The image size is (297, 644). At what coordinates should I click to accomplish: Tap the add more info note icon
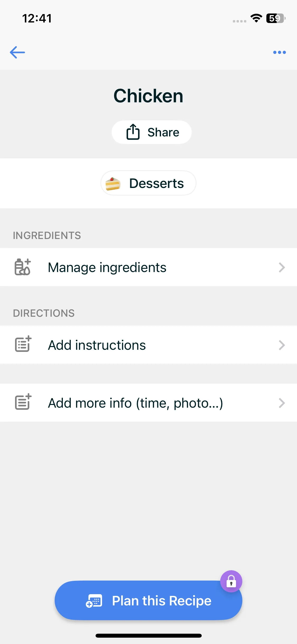click(x=23, y=403)
